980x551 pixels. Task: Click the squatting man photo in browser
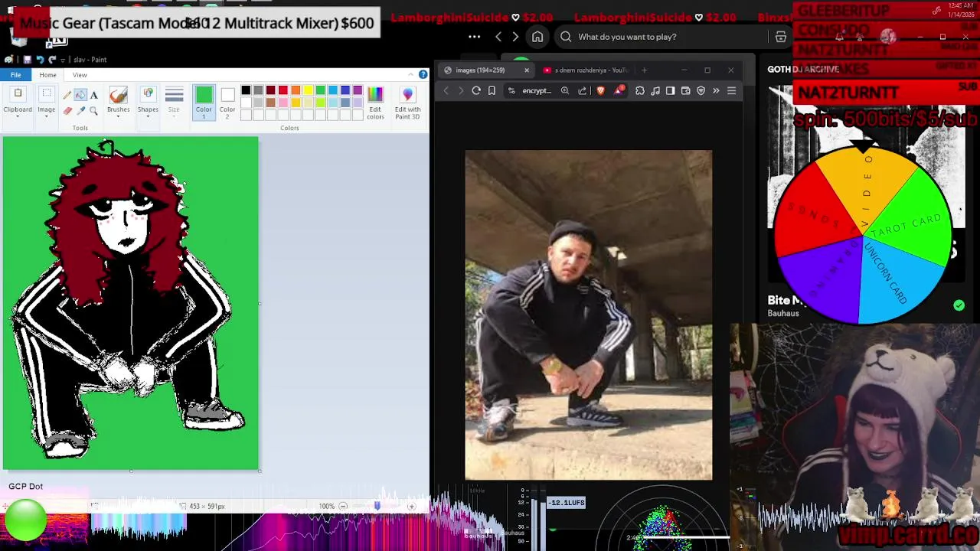(588, 315)
